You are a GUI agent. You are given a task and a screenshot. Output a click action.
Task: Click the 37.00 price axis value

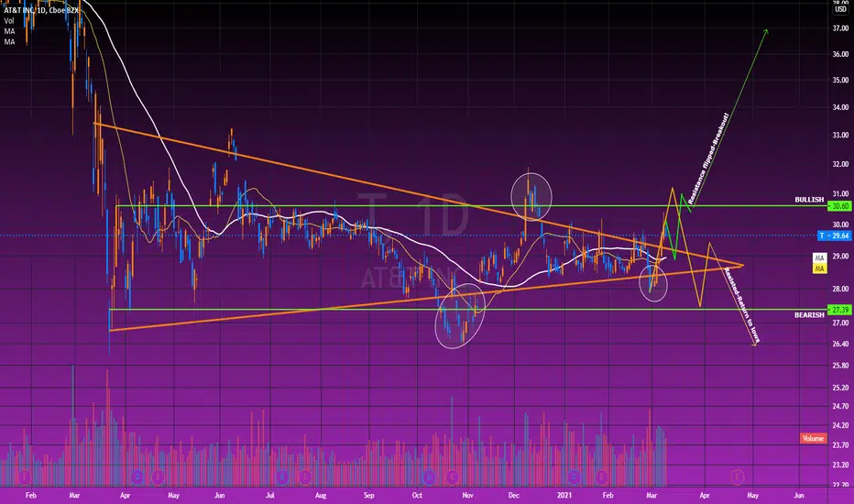point(840,28)
